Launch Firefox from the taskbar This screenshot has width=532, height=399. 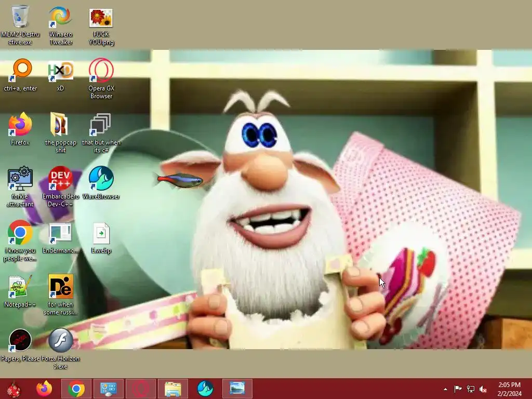[45, 389]
